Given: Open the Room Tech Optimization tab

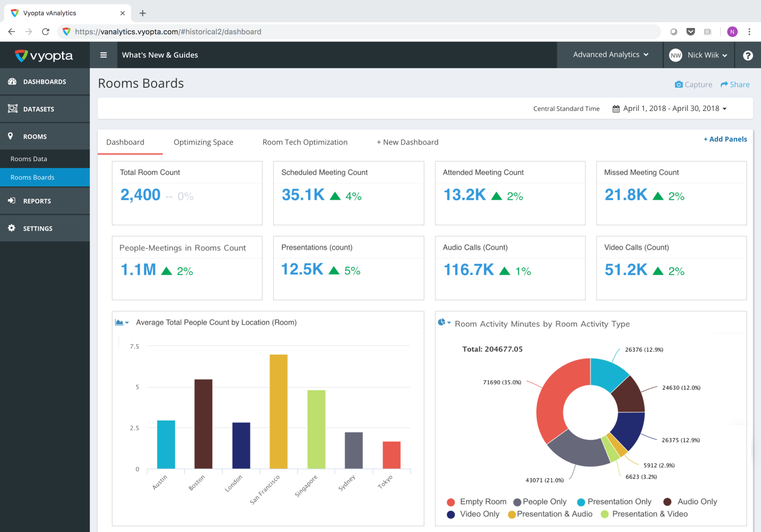Looking at the screenshot, I should click(305, 142).
